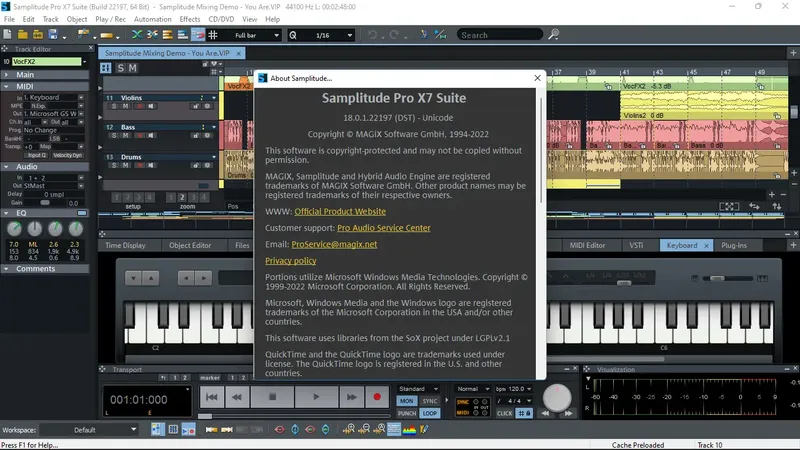Click the ProService@magix.net email link
Image resolution: width=800 pixels, height=450 pixels.
pos(334,244)
